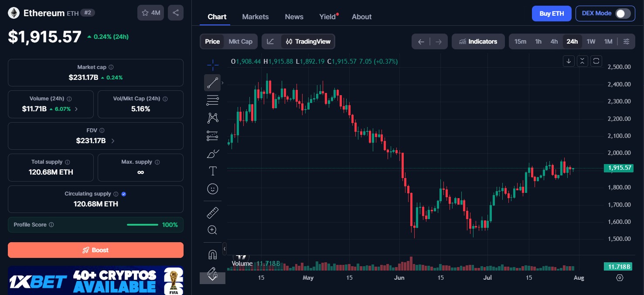This screenshot has width=644, height=295.
Task: Add Ethereum to watchlist with star button
Action: coord(151,13)
